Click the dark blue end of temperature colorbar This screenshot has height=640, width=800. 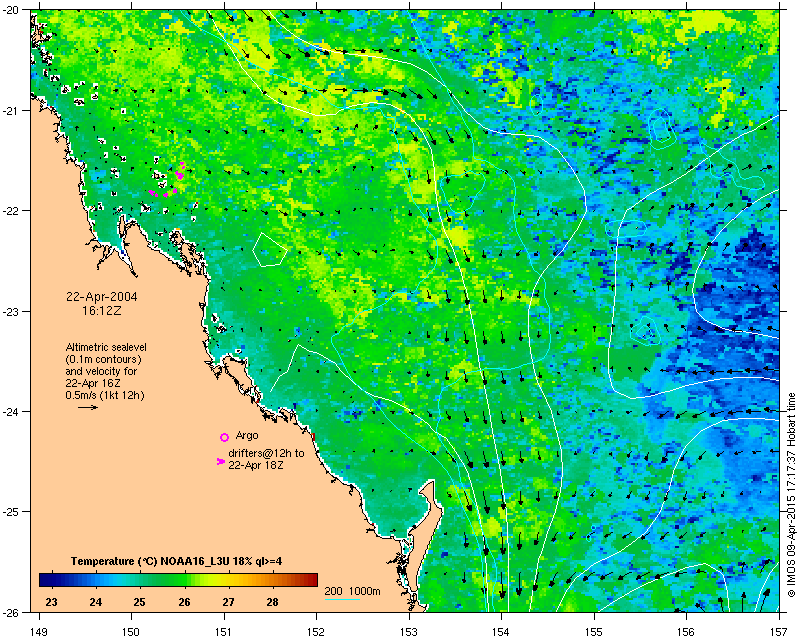pyautogui.click(x=46, y=580)
